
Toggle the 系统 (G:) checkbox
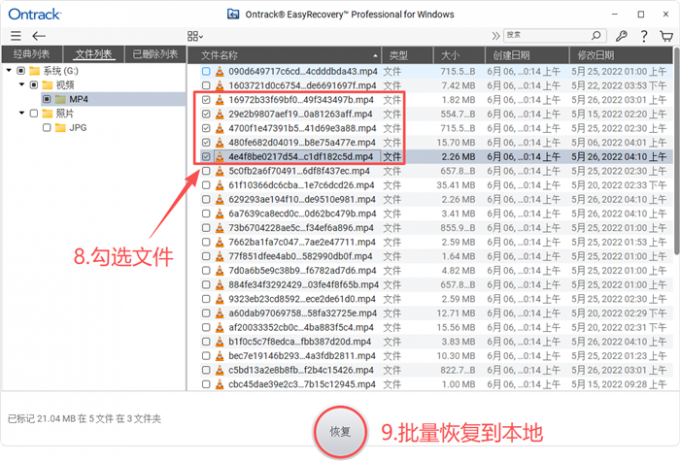tap(21, 71)
